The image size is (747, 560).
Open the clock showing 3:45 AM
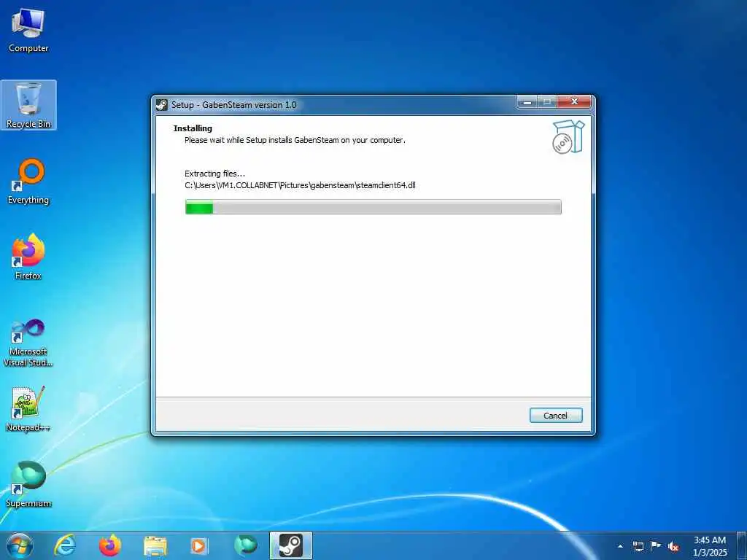tap(710, 546)
